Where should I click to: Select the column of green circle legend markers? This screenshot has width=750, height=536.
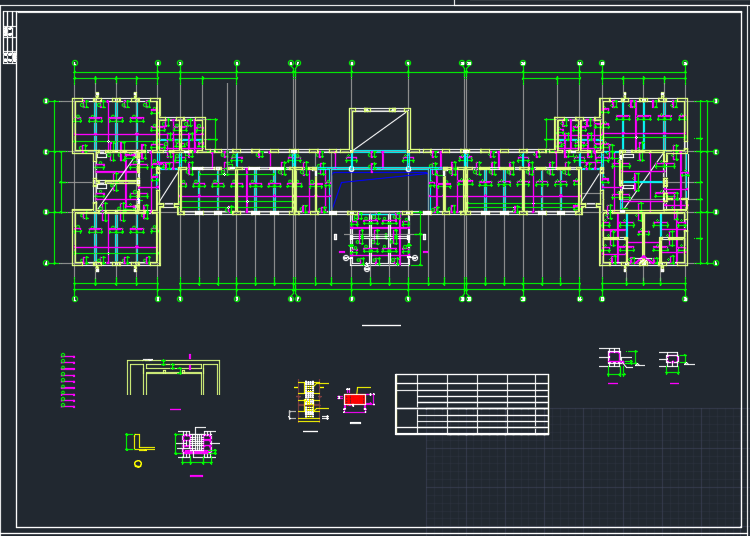63,380
